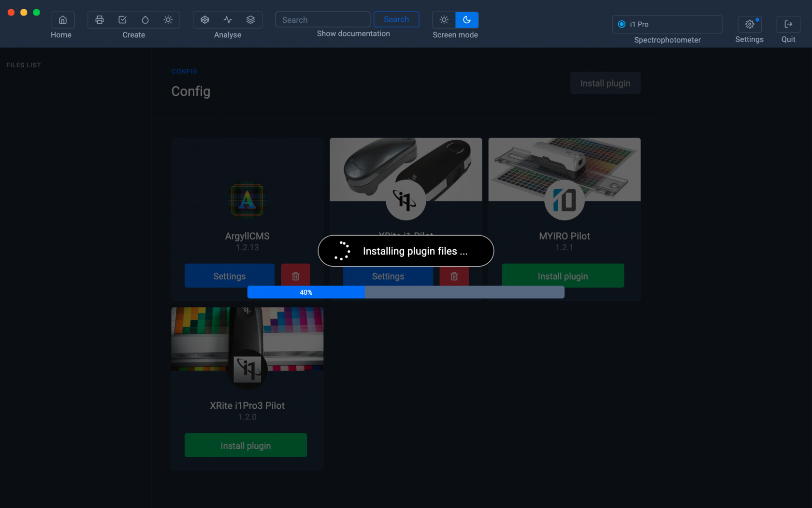
Task: Open XRite i1 Pilot Settings button
Action: pos(388,277)
